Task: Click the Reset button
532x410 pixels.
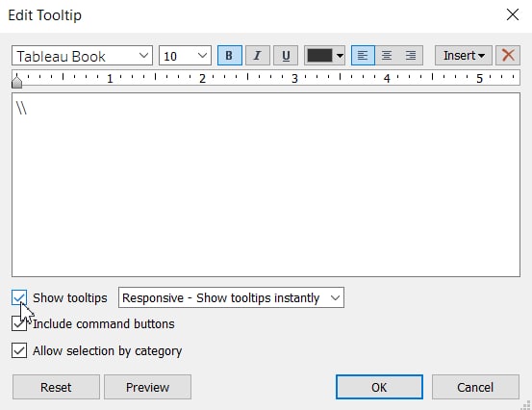Action: [56, 387]
